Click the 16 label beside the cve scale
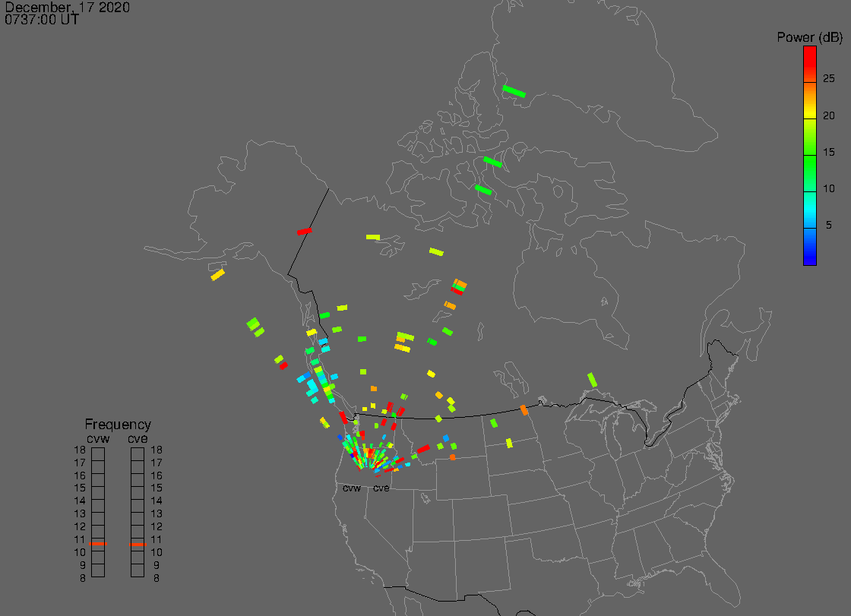The height and width of the screenshot is (616, 851). pyautogui.click(x=157, y=475)
